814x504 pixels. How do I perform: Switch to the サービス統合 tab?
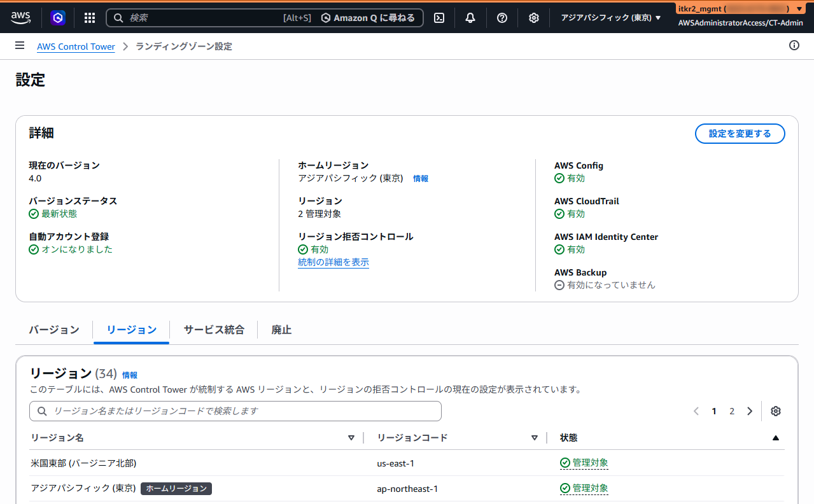pos(214,330)
